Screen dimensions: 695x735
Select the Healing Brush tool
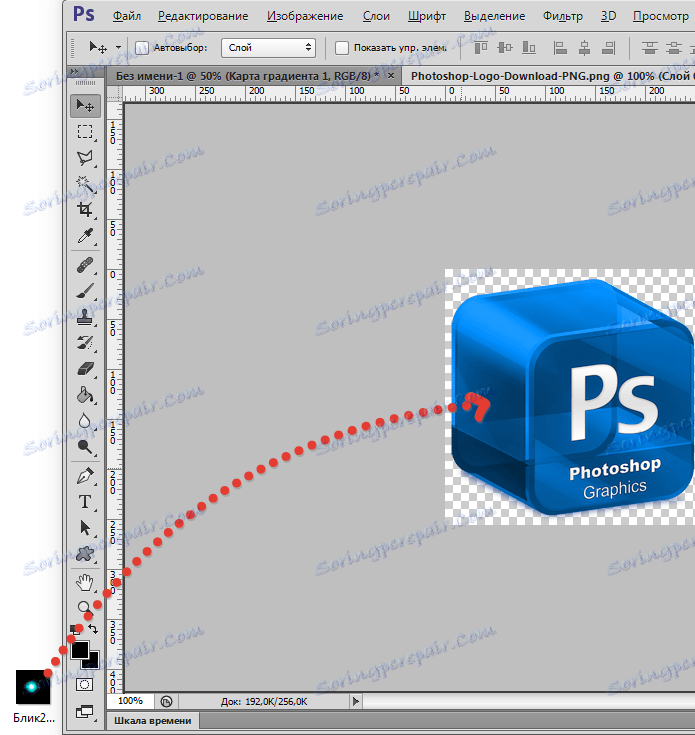85,266
